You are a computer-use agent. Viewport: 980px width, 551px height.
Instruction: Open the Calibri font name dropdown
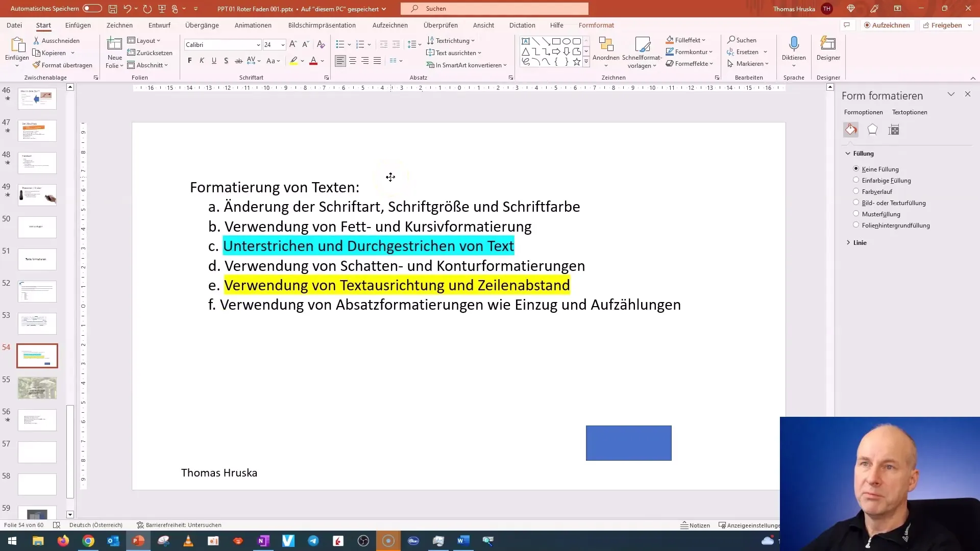258,45
